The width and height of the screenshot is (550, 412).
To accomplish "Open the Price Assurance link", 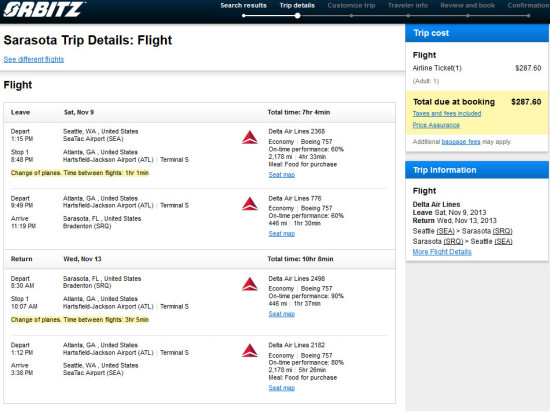I will (436, 125).
